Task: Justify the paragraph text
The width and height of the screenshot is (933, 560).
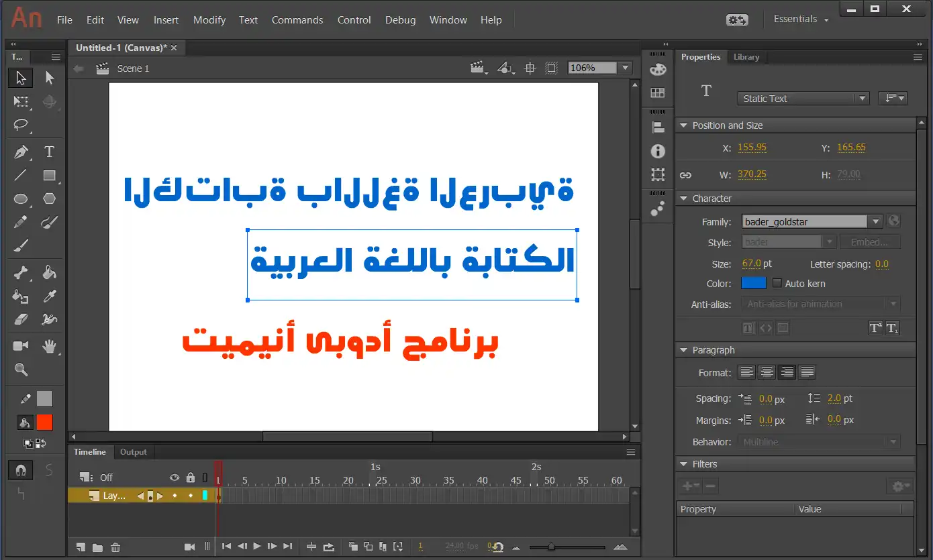Action: tap(807, 372)
